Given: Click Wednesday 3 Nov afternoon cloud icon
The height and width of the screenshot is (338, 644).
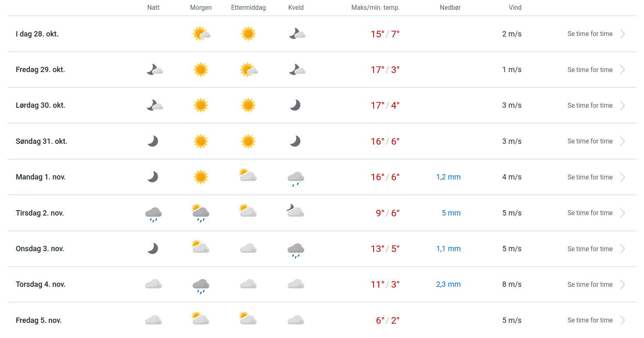Looking at the screenshot, I should [248, 249].
